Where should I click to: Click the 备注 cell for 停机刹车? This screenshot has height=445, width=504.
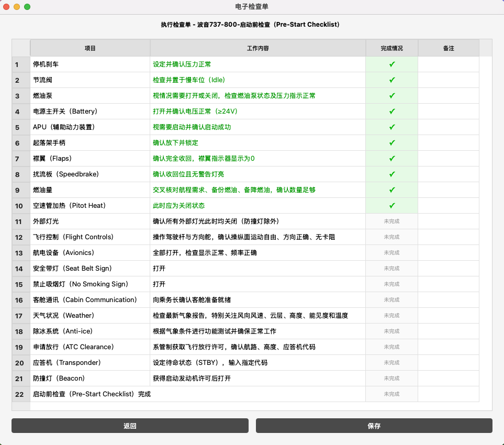(x=449, y=64)
